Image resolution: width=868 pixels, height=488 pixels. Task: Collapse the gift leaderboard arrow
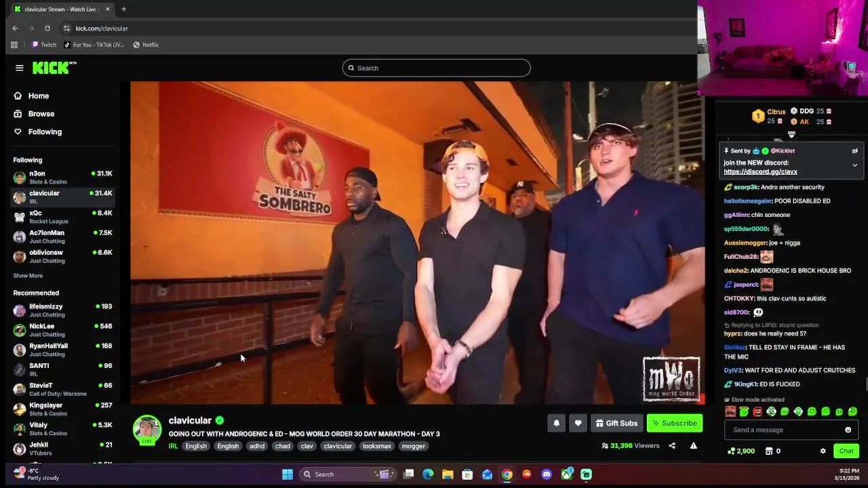tap(791, 135)
